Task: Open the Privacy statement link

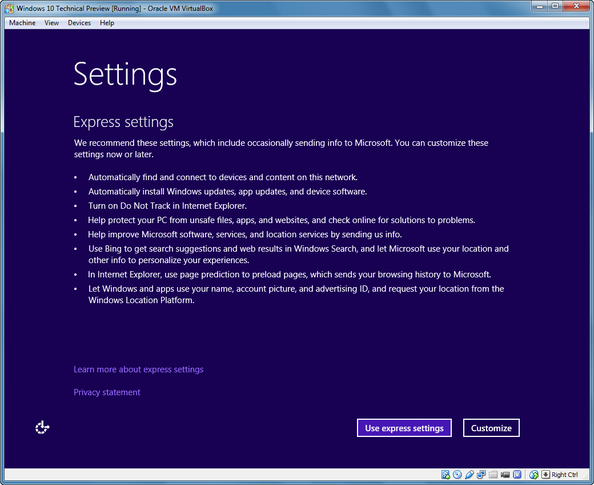Action: point(107,392)
